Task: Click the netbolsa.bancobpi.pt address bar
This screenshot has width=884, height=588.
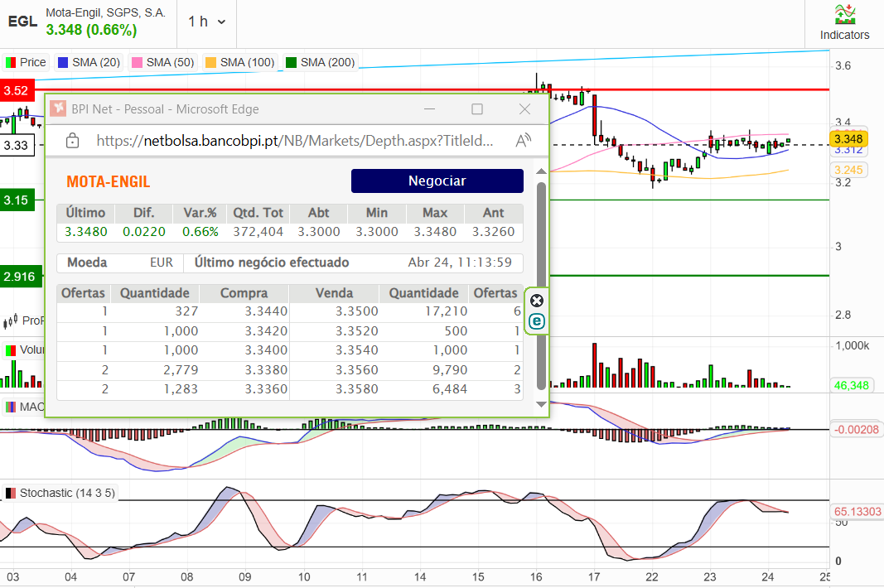Action: 296,141
